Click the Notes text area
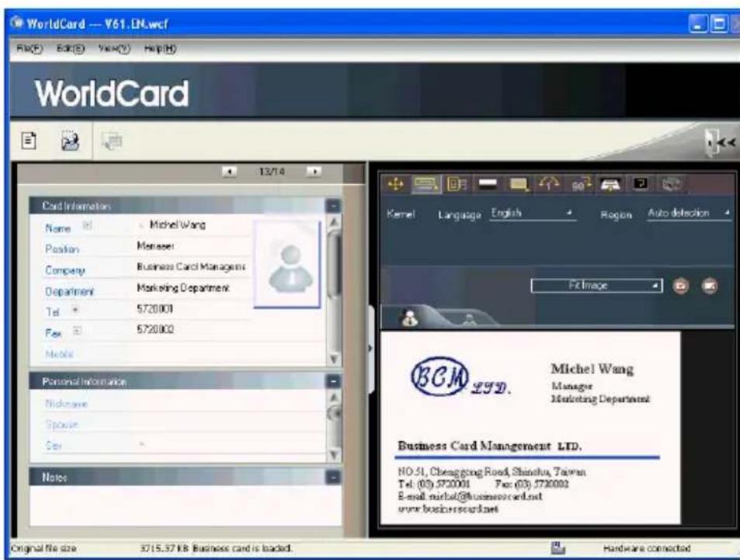740x560 pixels. click(x=186, y=505)
